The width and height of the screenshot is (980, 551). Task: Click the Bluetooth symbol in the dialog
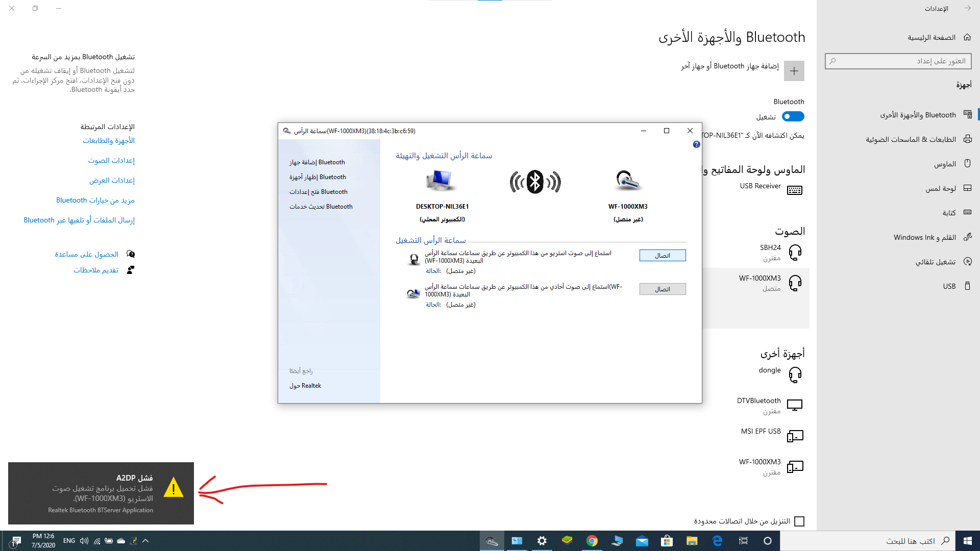pyautogui.click(x=535, y=182)
